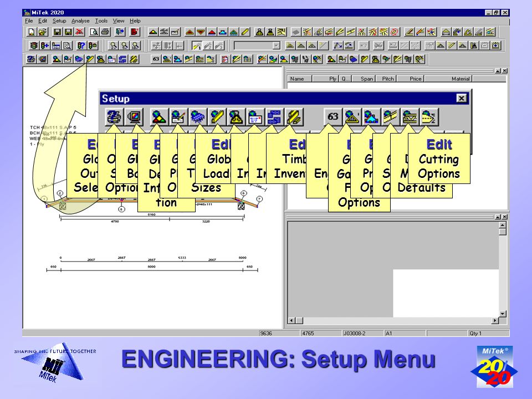Close the Setup floating panel
This screenshot has width=532, height=399.
461,99
